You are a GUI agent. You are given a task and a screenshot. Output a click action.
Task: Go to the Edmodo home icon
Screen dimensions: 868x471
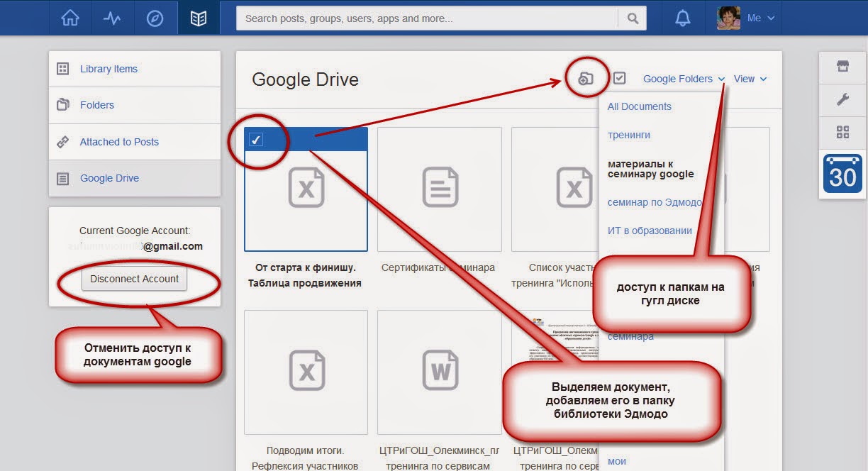pos(70,18)
